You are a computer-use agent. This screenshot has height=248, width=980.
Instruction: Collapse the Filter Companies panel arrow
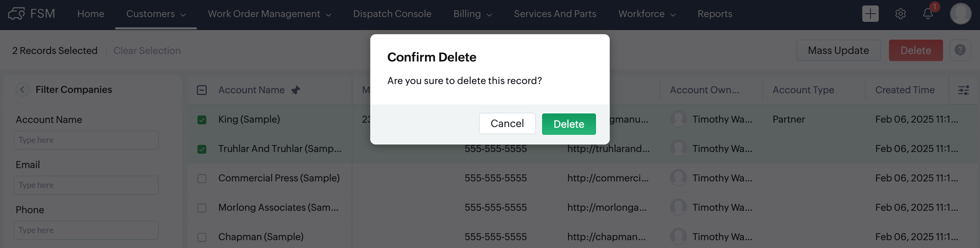coord(23,89)
